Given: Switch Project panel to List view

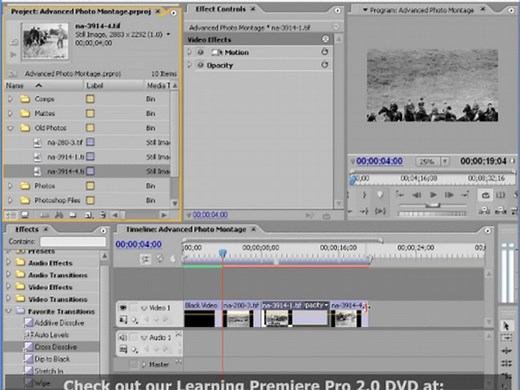Looking at the screenshot, I should point(11,215).
